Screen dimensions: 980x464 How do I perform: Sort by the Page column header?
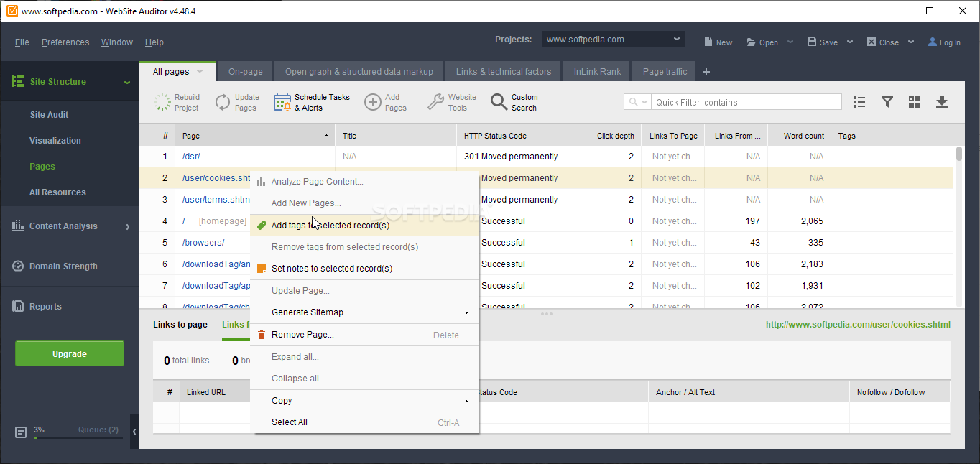click(x=255, y=136)
